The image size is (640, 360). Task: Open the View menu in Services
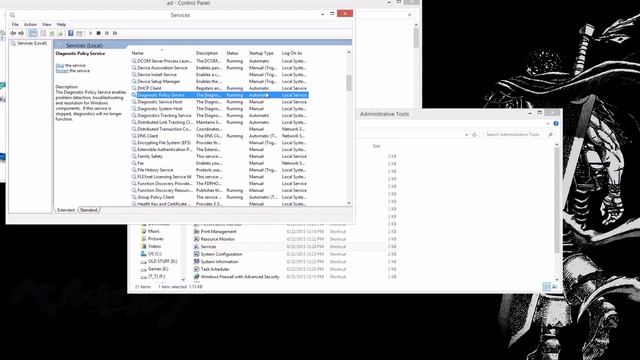tap(47, 24)
